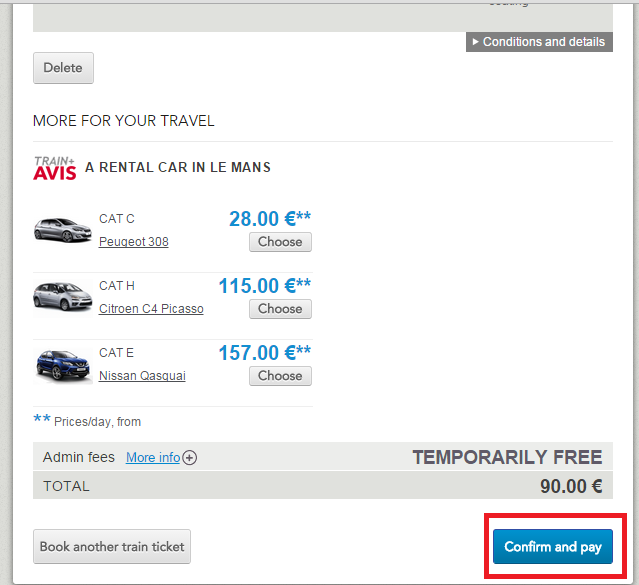This screenshot has width=639, height=585.
Task: Delete the current booking
Action: [x=63, y=68]
